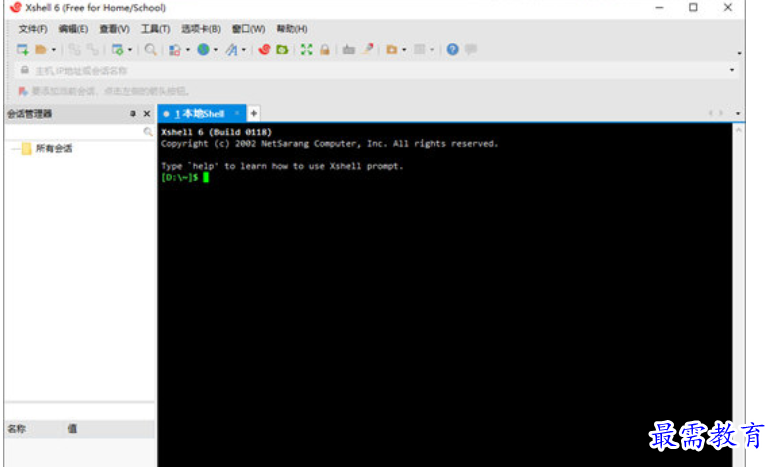
Task: Expand the open-folder icon dropdown arrow
Action: [x=53, y=50]
